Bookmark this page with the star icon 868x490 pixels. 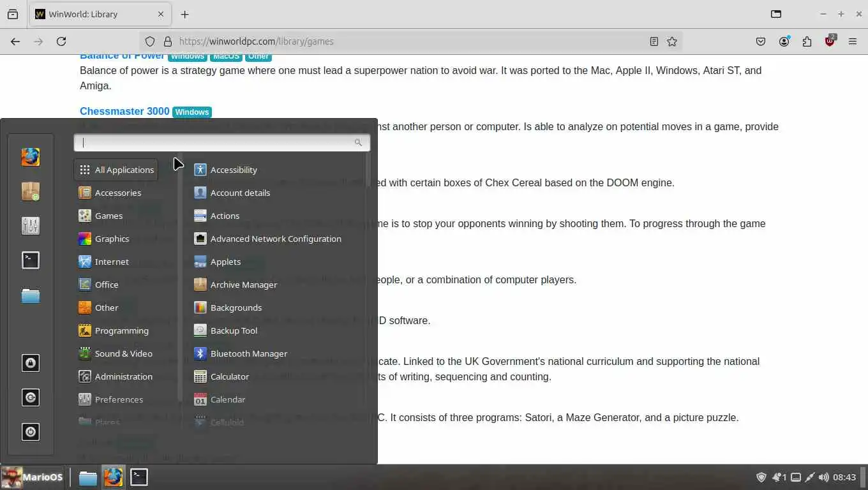click(x=672, y=41)
